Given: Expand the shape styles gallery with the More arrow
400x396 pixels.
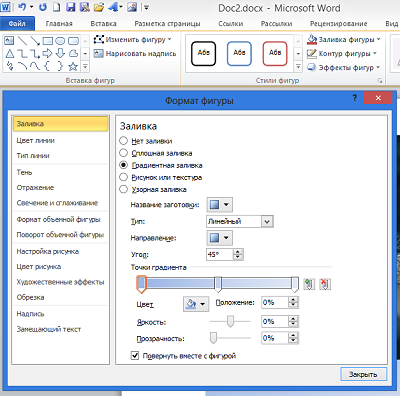Looking at the screenshot, I should point(298,67).
